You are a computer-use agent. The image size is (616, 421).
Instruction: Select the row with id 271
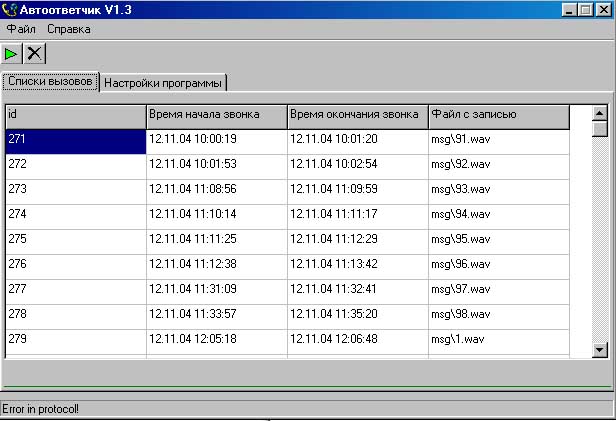(x=75, y=140)
